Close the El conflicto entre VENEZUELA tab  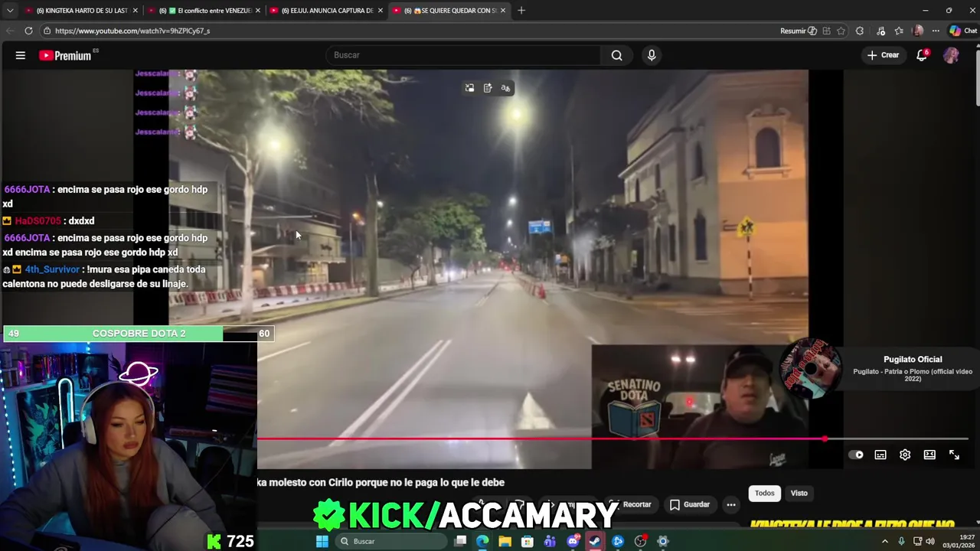(x=258, y=11)
